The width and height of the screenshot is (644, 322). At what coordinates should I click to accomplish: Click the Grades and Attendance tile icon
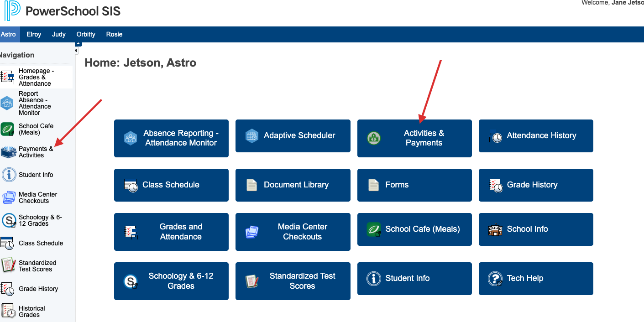pos(131,232)
